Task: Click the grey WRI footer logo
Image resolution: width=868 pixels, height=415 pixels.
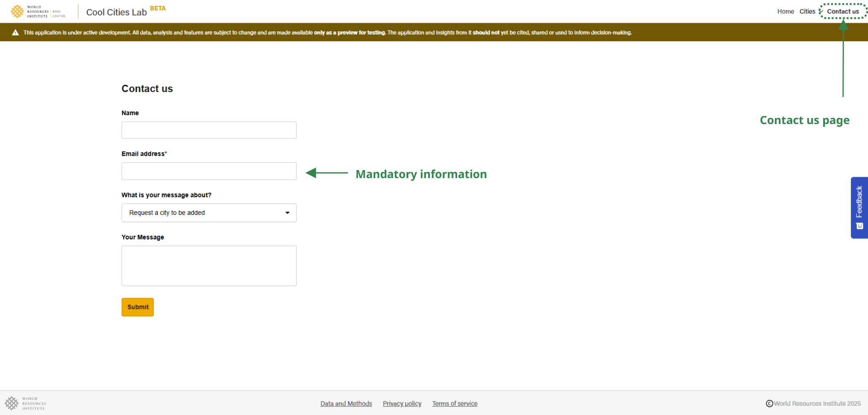Action: pyautogui.click(x=25, y=403)
